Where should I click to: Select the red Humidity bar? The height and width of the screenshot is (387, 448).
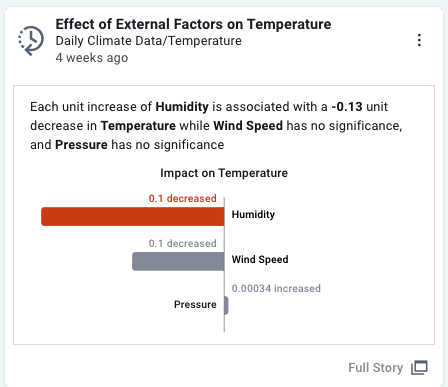[x=133, y=216]
